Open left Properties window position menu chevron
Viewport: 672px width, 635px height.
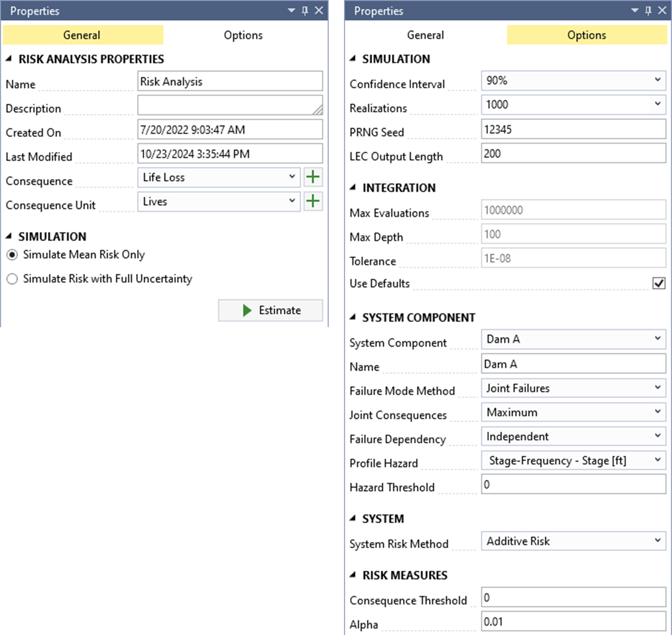click(x=291, y=11)
